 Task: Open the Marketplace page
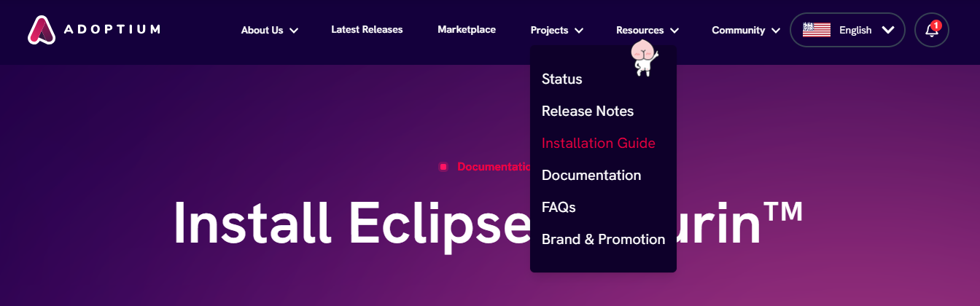pos(467,30)
